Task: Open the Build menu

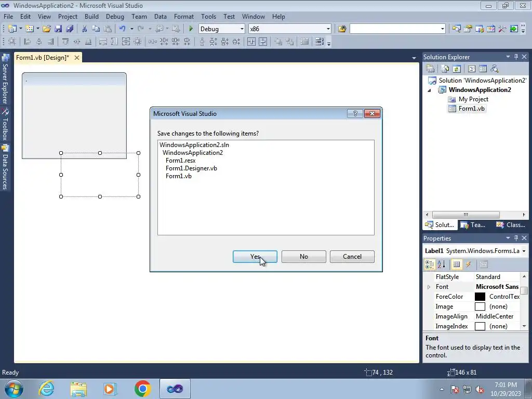Action: 91,16
